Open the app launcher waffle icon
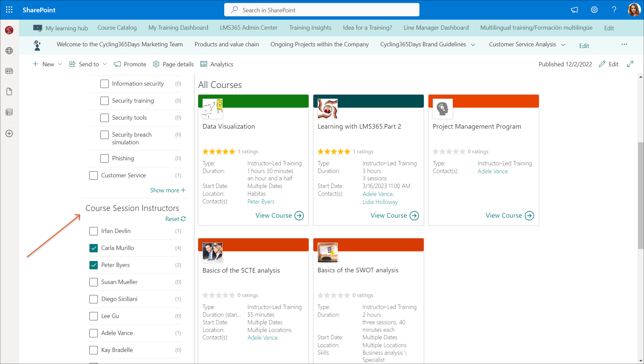 pos(9,10)
